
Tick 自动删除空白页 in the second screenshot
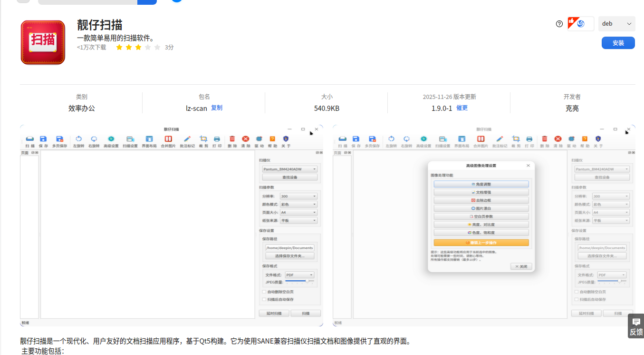[x=577, y=292]
